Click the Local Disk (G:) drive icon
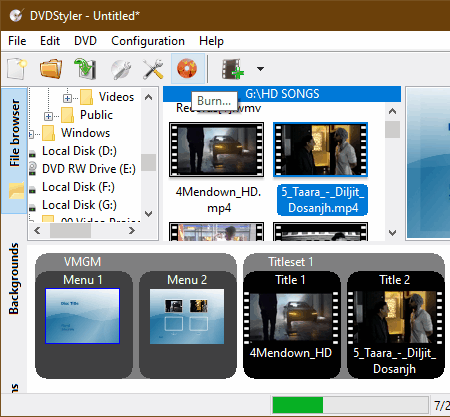Screen dimensions: 450x417 click(x=32, y=207)
